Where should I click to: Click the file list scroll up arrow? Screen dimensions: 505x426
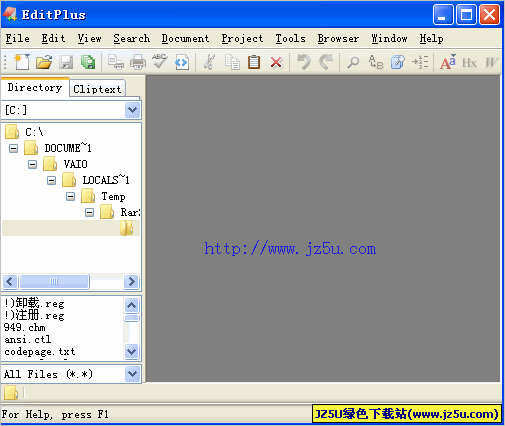point(132,305)
